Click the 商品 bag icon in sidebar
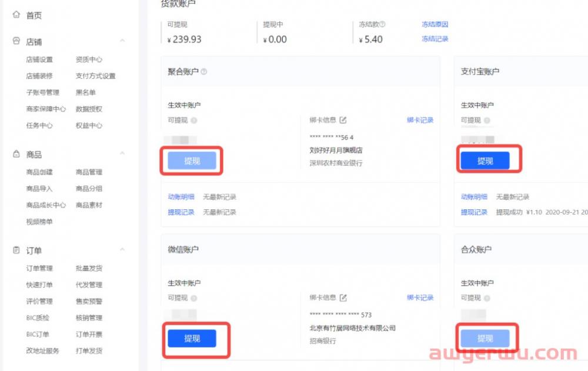The height and width of the screenshot is (371, 588). pyautogui.click(x=16, y=154)
